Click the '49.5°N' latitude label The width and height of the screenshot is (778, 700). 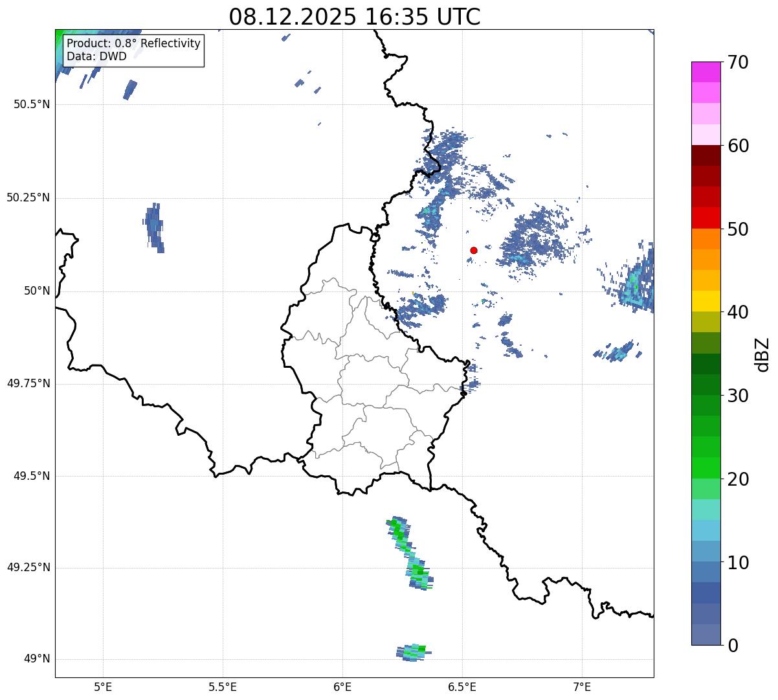click(x=32, y=476)
